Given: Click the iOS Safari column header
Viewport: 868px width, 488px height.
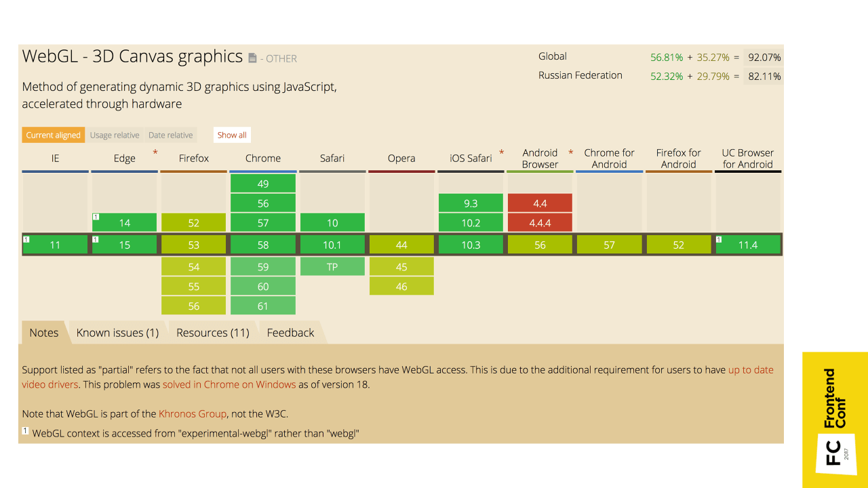Looking at the screenshot, I should click(x=471, y=158).
